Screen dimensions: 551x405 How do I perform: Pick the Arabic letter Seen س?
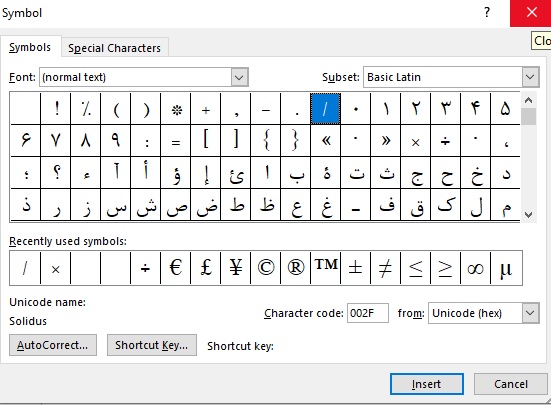(x=115, y=205)
